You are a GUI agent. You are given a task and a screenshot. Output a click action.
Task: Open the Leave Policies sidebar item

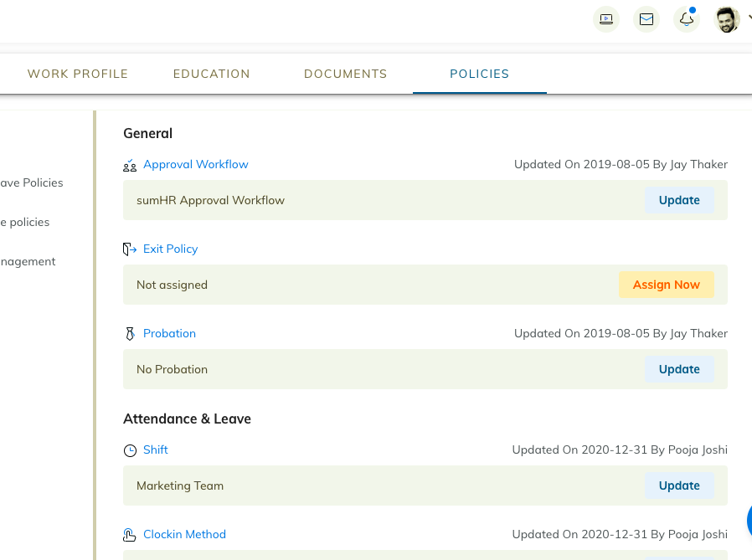click(32, 182)
